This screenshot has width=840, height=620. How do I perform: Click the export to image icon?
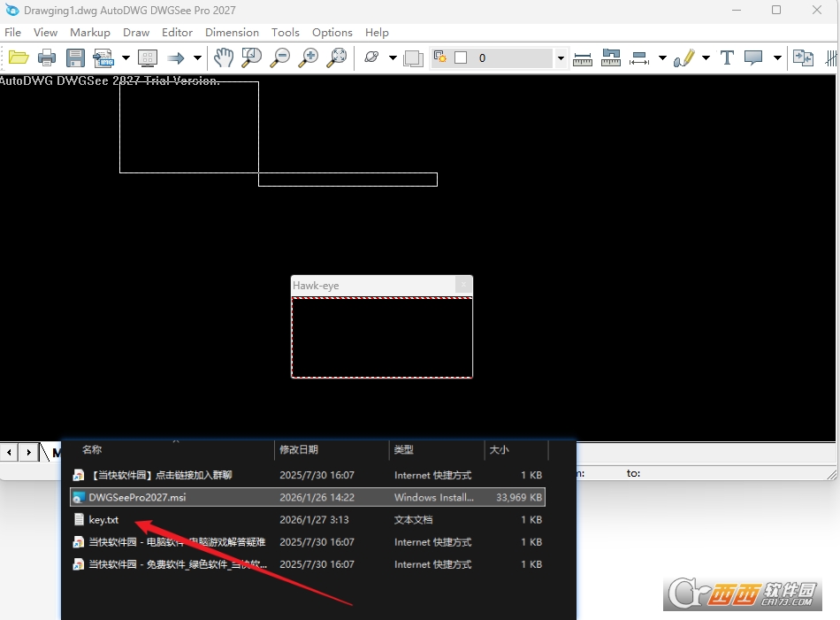click(x=103, y=57)
